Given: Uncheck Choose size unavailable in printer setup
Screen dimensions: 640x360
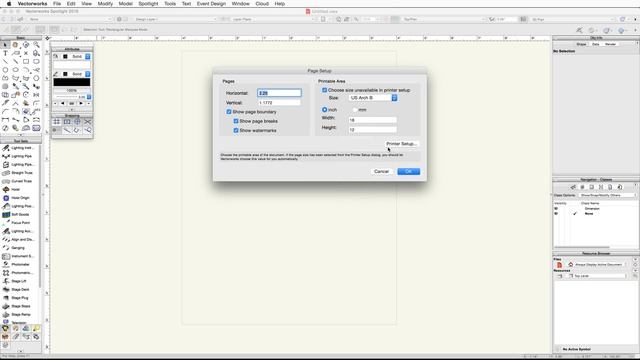Looking at the screenshot, I should tap(324, 90).
